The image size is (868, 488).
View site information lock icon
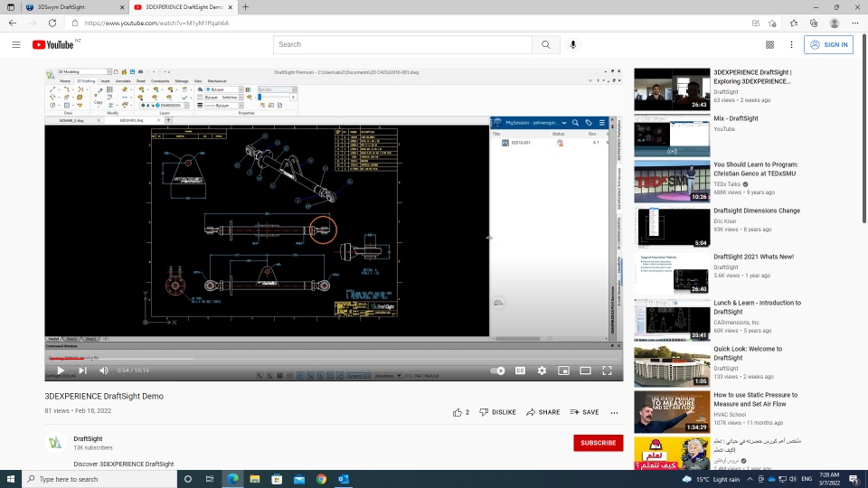(75, 23)
